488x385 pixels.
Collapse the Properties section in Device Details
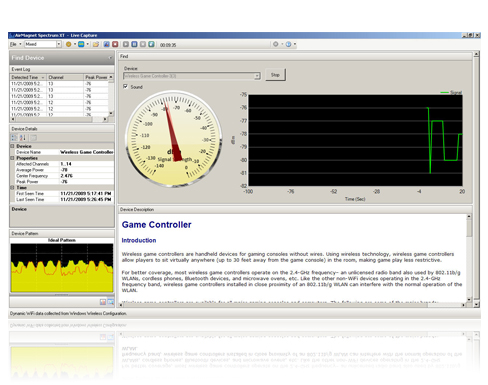tap(13, 158)
